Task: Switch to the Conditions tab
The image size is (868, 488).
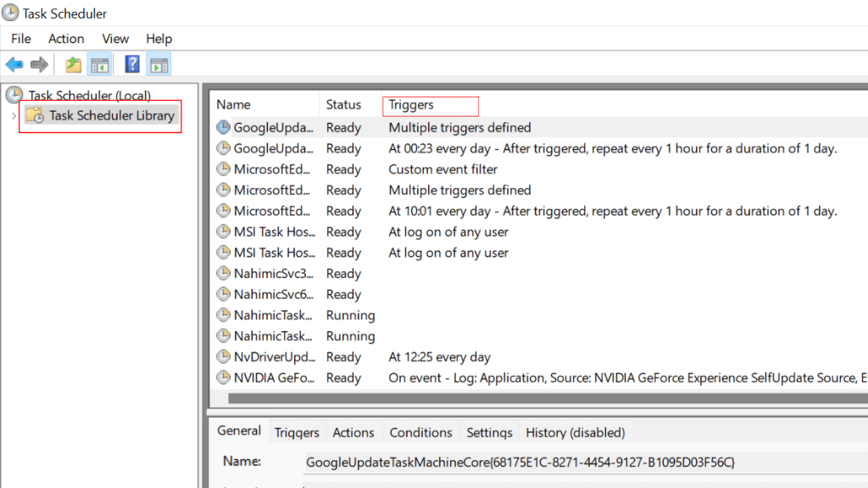Action: pyautogui.click(x=420, y=432)
